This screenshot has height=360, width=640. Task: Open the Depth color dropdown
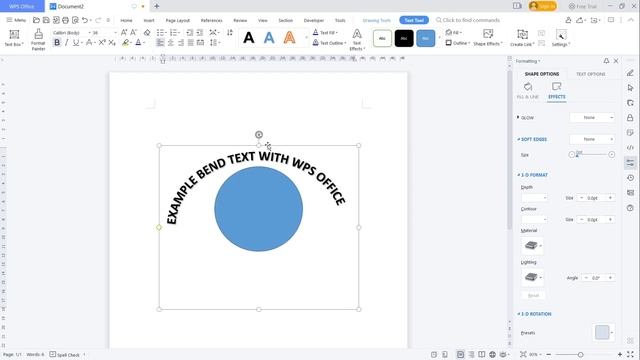pos(534,198)
